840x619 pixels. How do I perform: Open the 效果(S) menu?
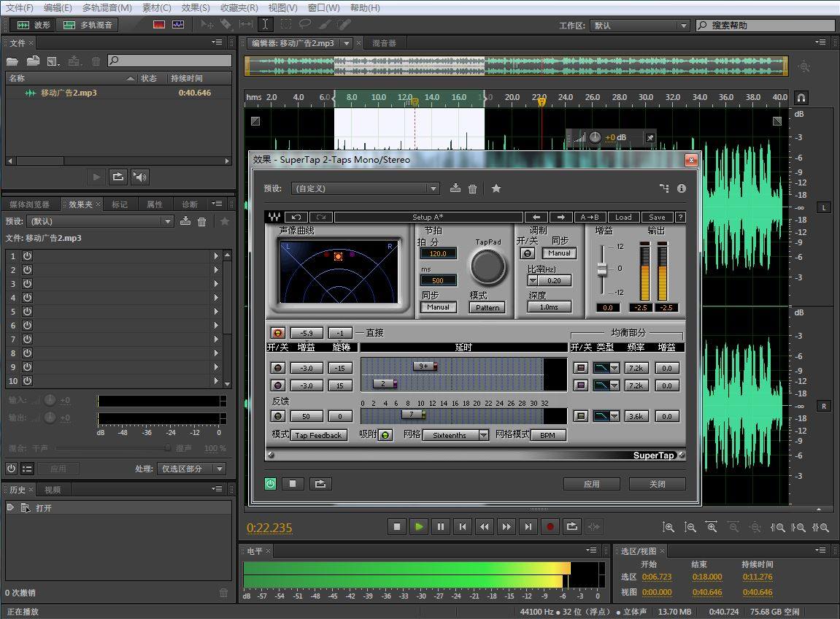click(x=196, y=7)
